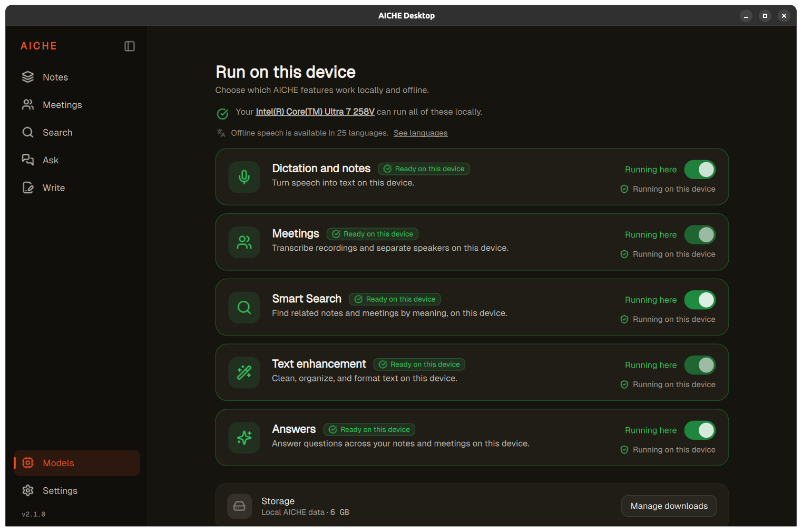The width and height of the screenshot is (802, 532).
Task: Close the AICHE Desktop window
Action: [784, 16]
